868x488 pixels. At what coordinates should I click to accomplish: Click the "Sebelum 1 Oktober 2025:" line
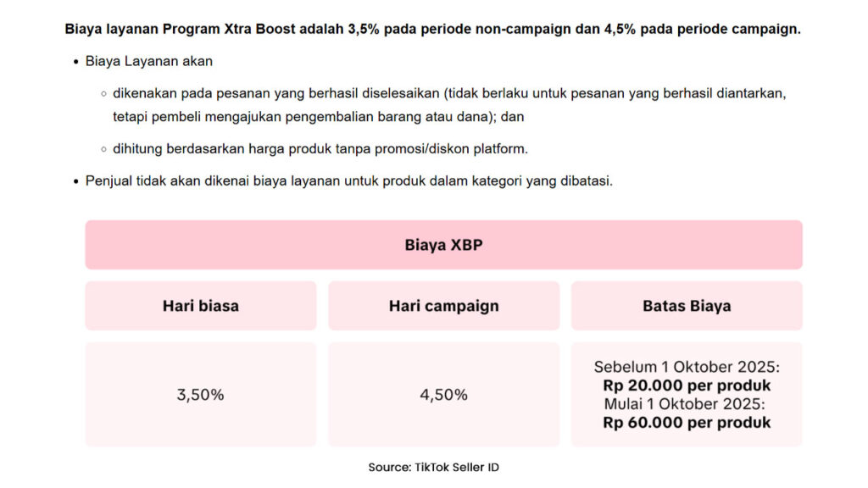tap(687, 368)
